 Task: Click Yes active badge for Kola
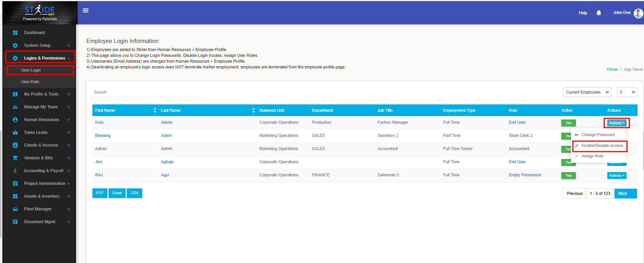pyautogui.click(x=569, y=123)
